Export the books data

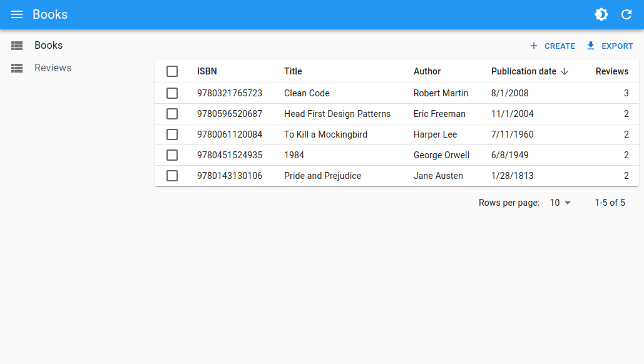[609, 46]
